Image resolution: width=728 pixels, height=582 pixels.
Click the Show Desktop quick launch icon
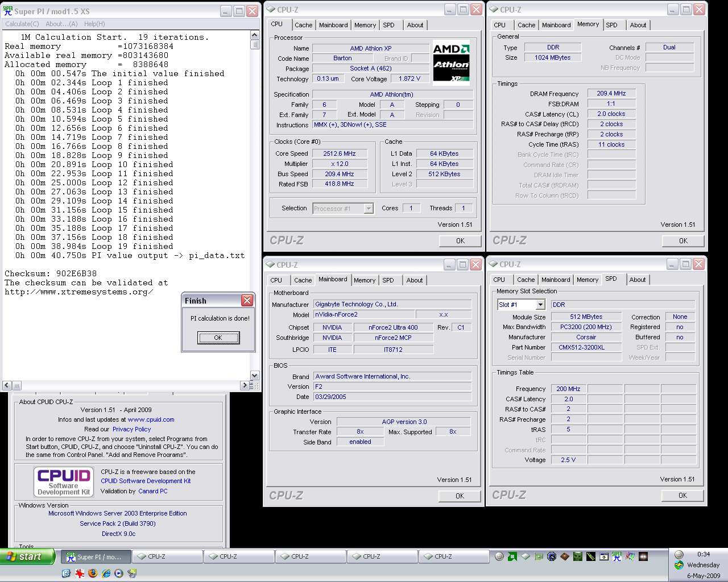click(x=66, y=573)
